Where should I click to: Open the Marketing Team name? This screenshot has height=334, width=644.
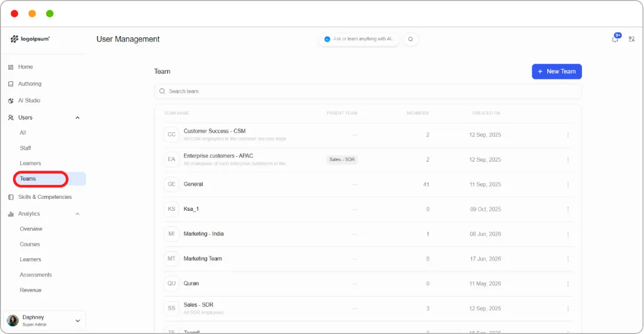[203, 258]
